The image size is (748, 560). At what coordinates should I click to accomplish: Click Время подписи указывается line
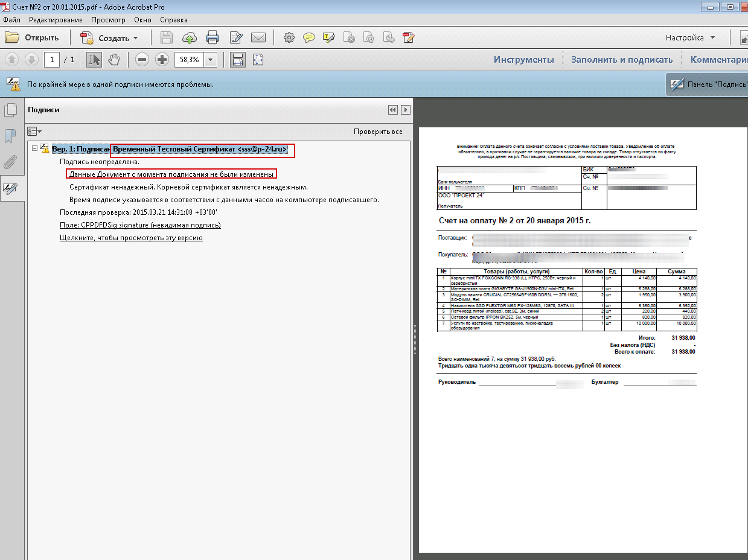coord(224,200)
